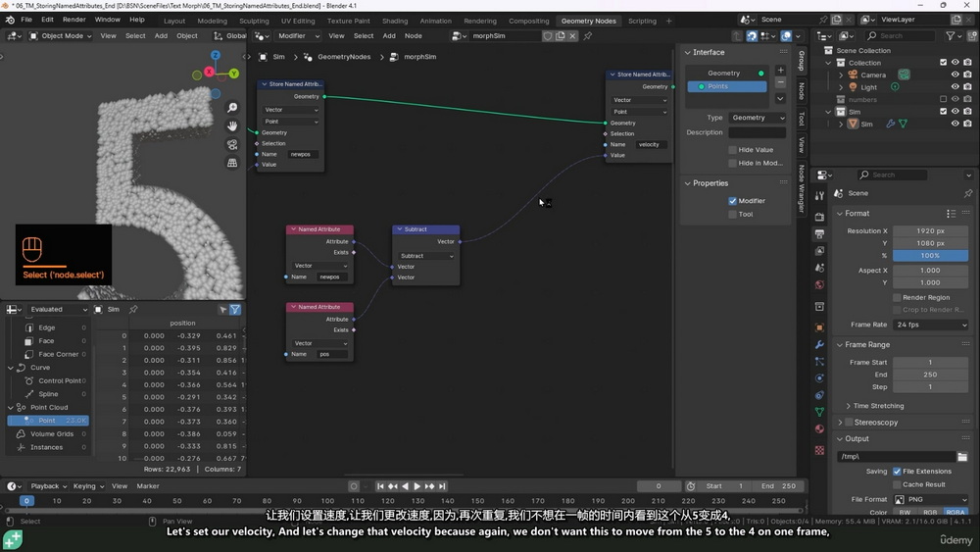980x552 pixels.
Task: Click the BW color mode button
Action: coord(905,512)
